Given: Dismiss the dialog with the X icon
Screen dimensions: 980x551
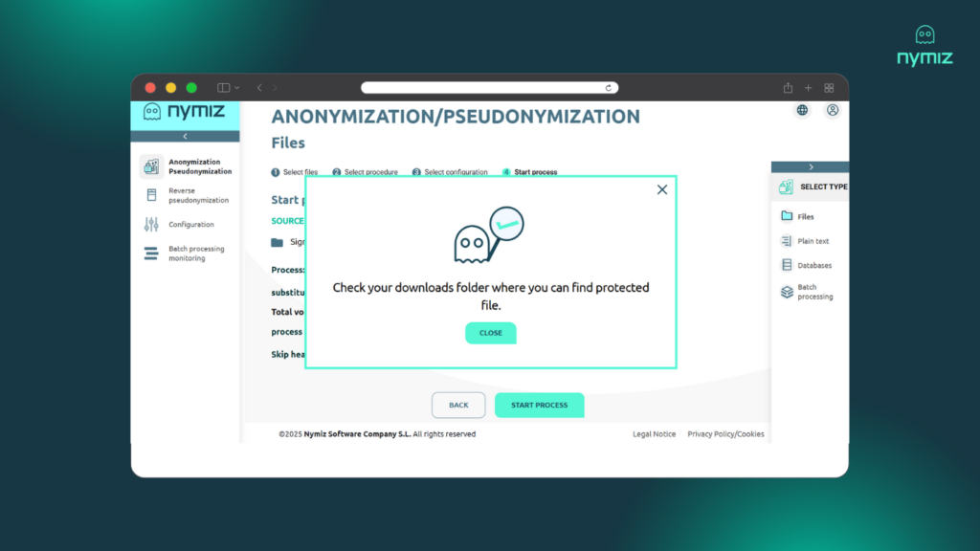Looking at the screenshot, I should [x=662, y=189].
